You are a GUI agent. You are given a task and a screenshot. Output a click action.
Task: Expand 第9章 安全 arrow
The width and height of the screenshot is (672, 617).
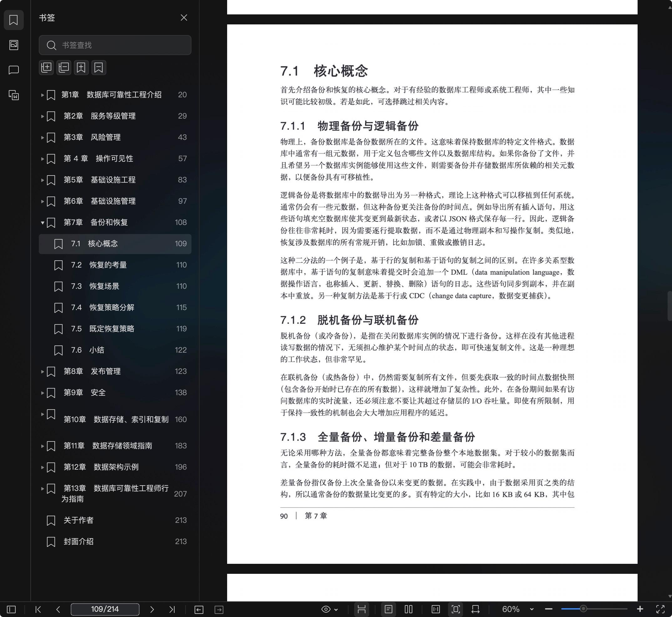[43, 393]
